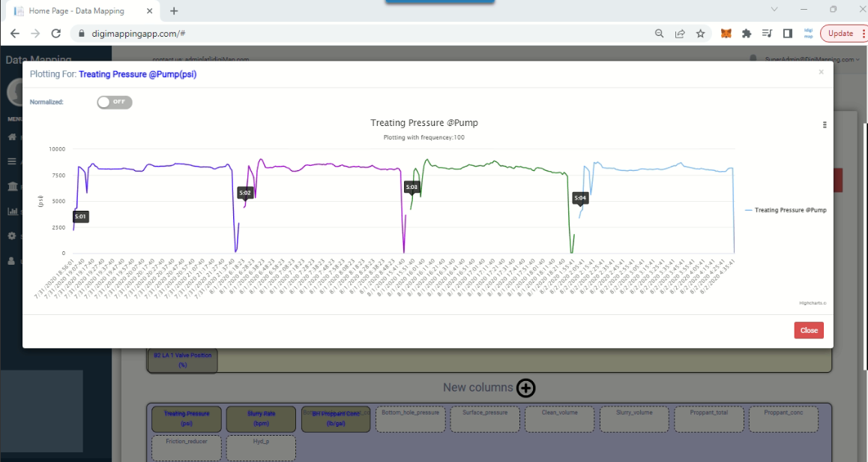This screenshot has height=462, width=868.
Task: Click the S:01 stage marker
Action: tap(80, 217)
